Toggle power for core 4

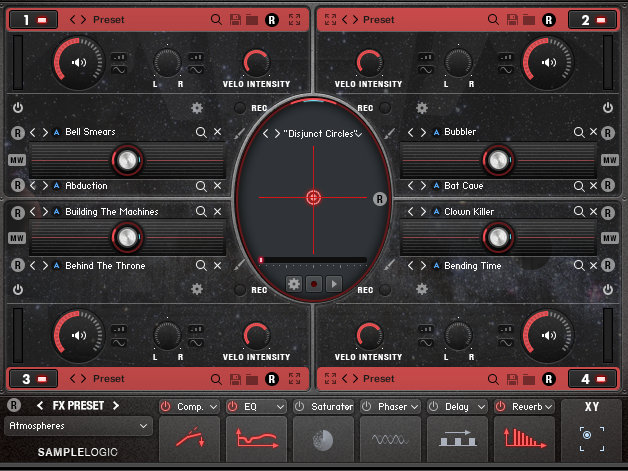click(608, 289)
